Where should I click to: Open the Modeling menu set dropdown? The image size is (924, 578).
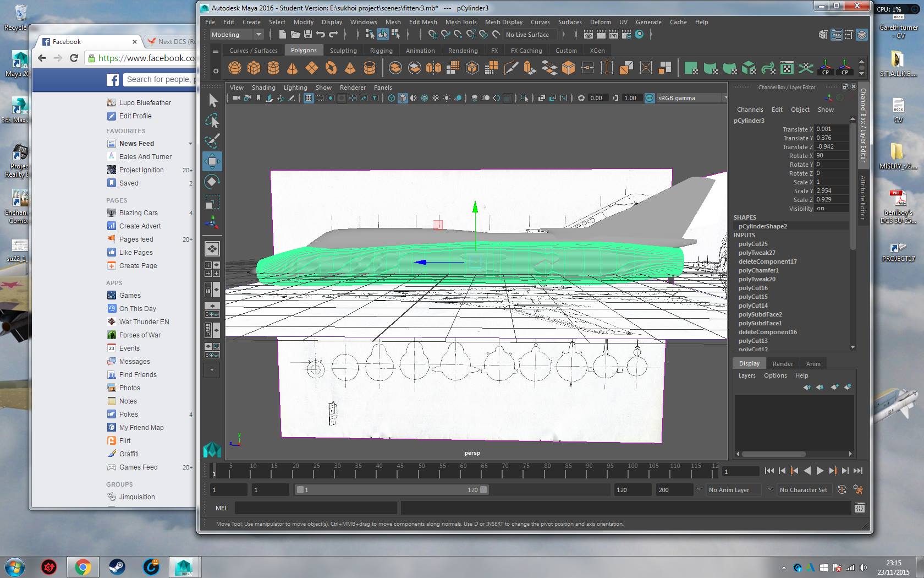(237, 35)
